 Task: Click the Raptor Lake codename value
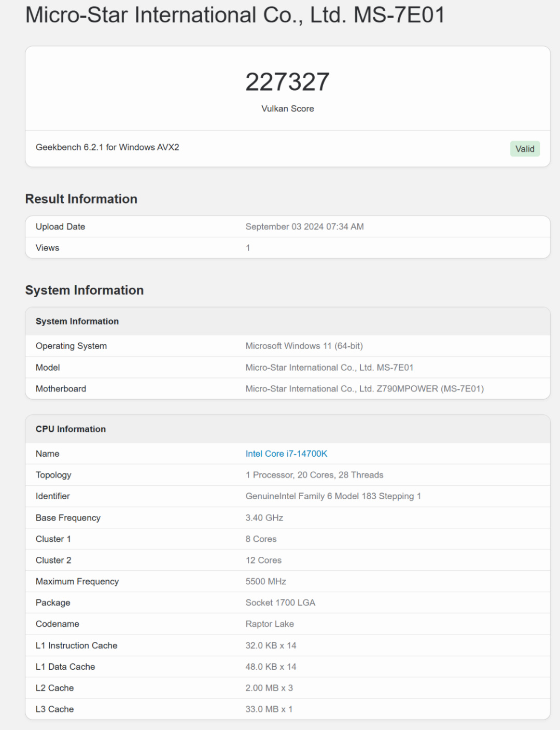(270, 624)
